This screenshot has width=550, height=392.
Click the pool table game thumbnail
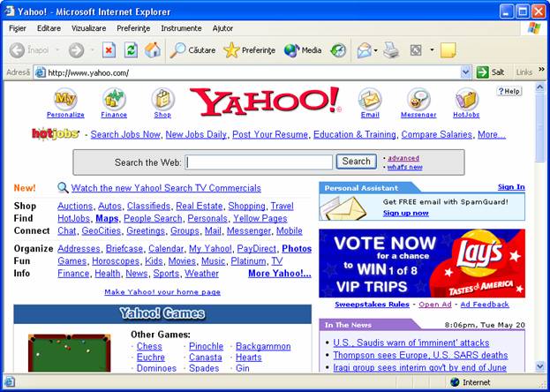point(70,353)
